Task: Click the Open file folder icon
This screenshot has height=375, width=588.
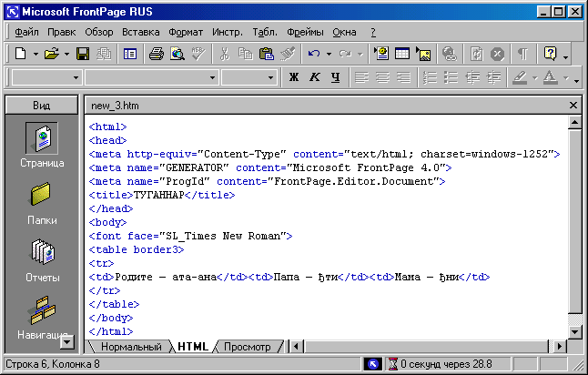Action: click(52, 55)
